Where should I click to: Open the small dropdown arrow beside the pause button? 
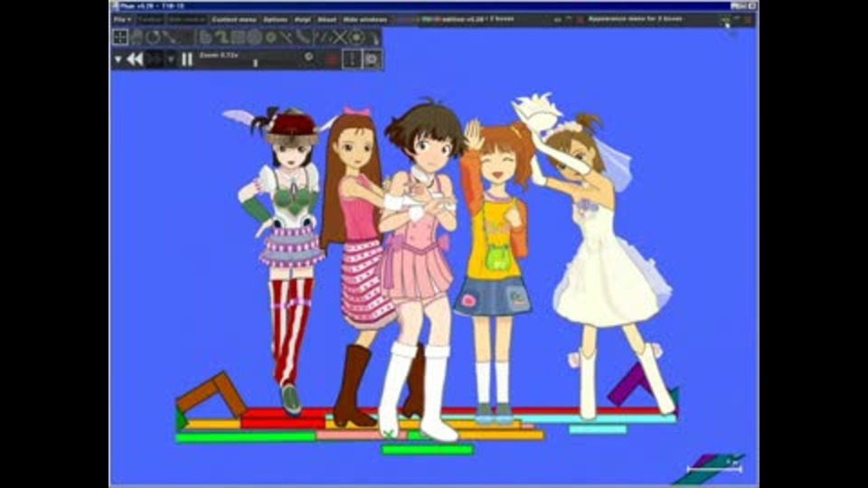[171, 59]
